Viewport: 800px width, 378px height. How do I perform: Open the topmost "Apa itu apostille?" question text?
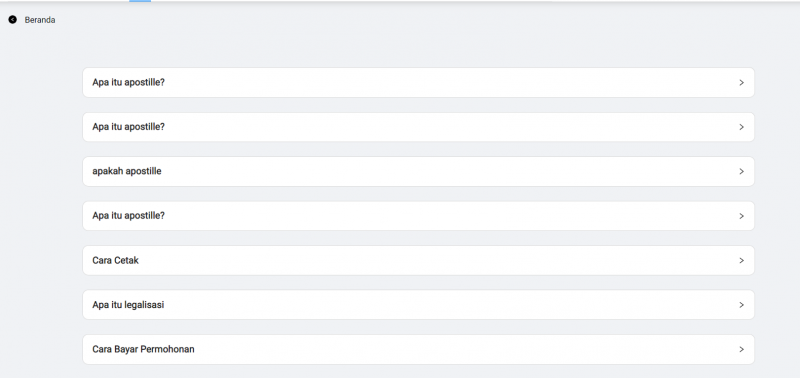pos(129,83)
